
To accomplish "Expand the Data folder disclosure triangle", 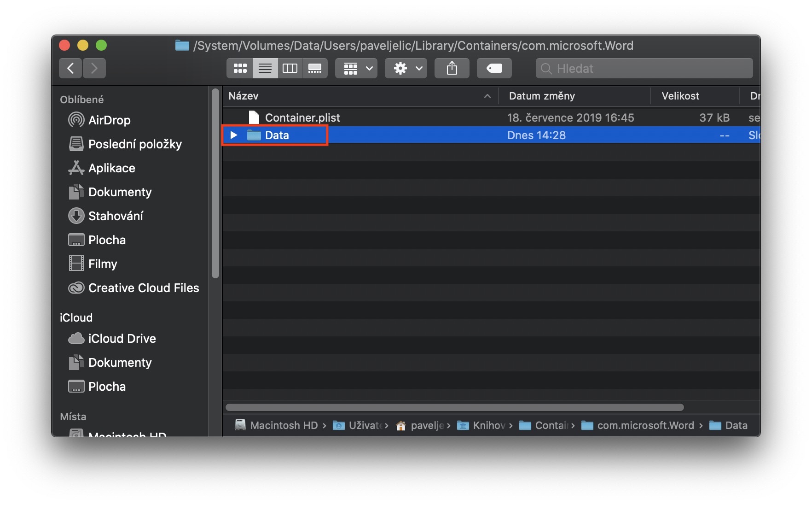I will pos(233,135).
